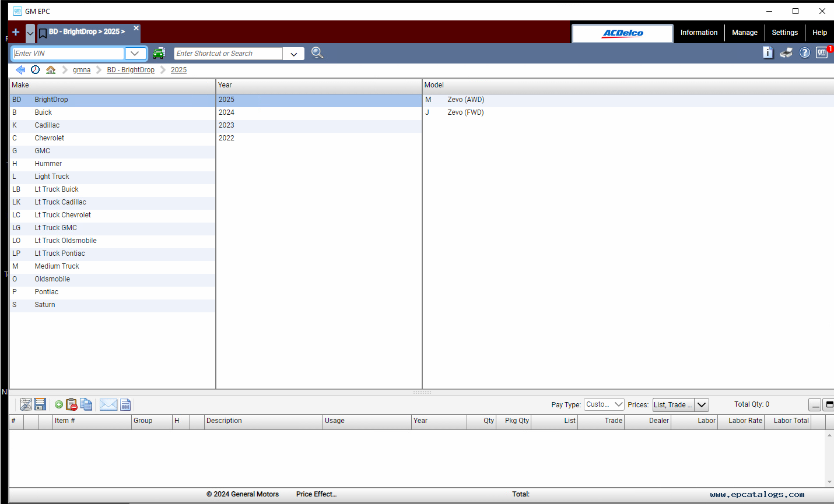The height and width of the screenshot is (504, 834).
Task: Open the Prices List, Trade dropdown
Action: point(681,404)
